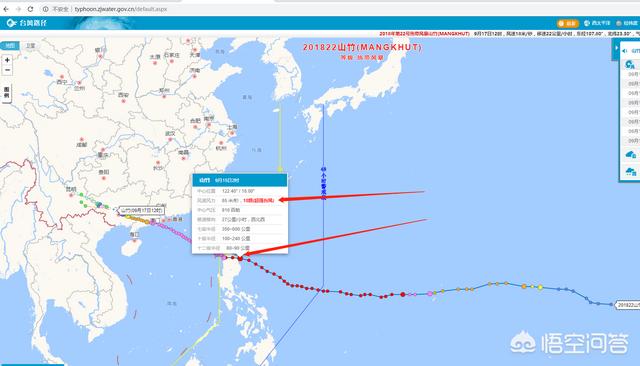Click the speaker icon in right panel
This screenshot has height=366, width=640.
tap(624, 51)
